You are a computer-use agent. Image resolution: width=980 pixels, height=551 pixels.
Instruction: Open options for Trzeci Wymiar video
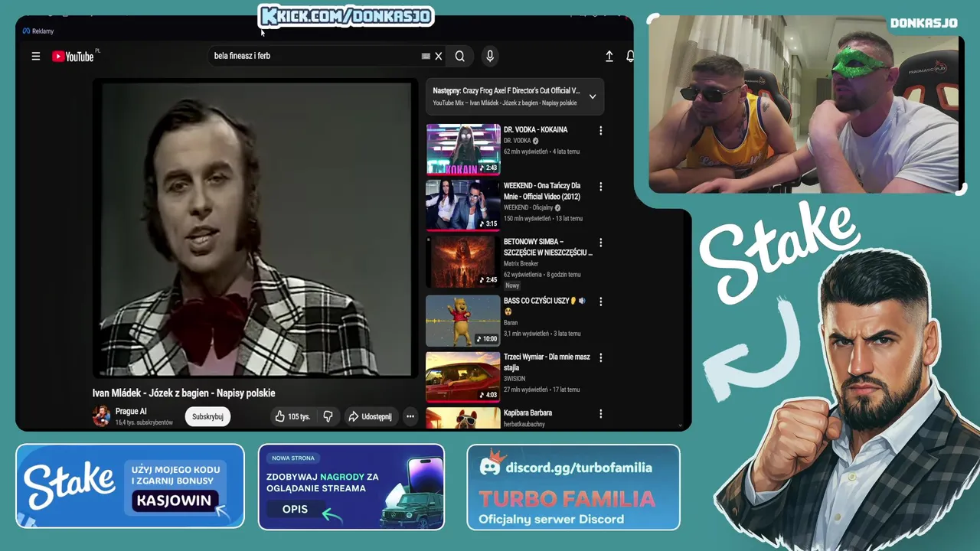click(x=601, y=357)
